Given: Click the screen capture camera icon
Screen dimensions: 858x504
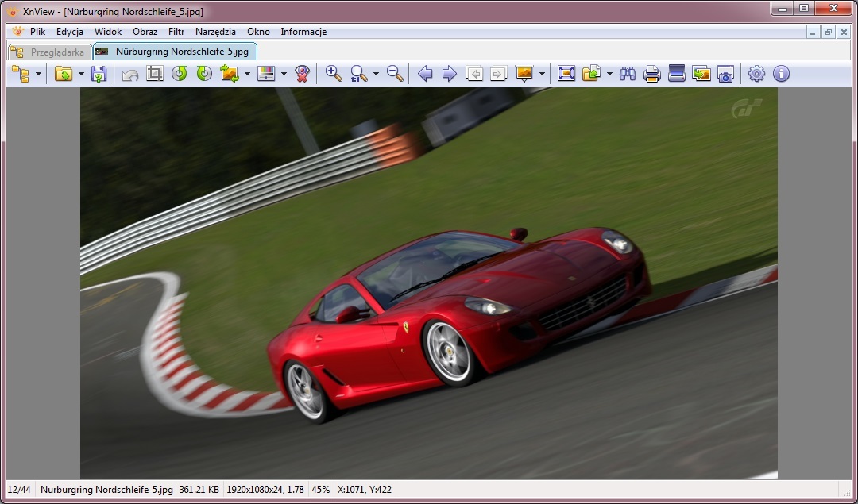Looking at the screenshot, I should [725, 74].
